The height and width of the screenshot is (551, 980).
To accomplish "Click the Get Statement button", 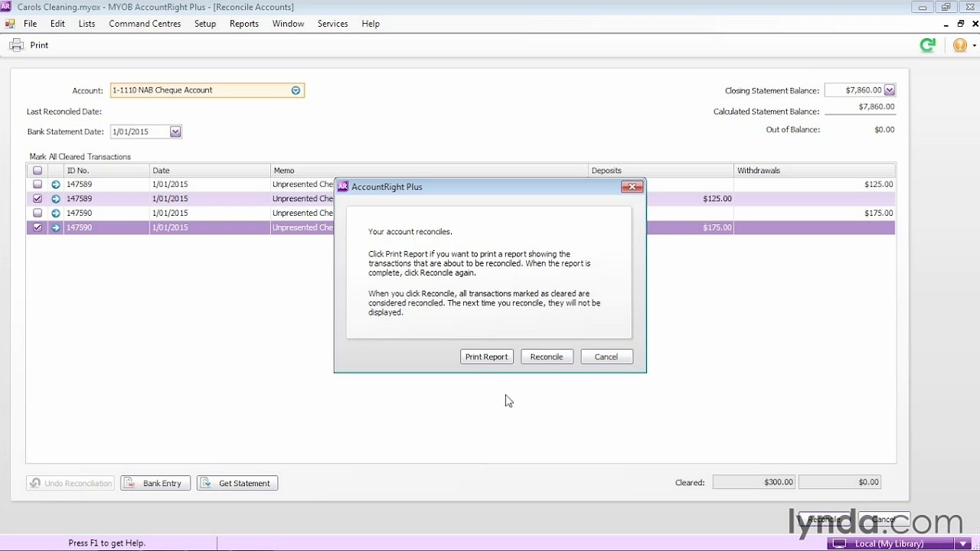I will click(x=237, y=483).
